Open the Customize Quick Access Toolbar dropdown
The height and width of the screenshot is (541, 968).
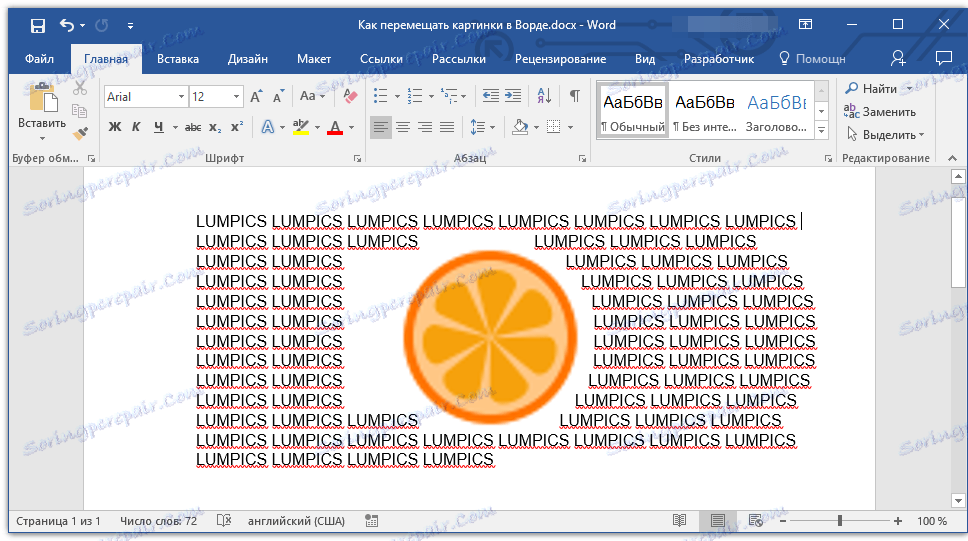(130, 26)
